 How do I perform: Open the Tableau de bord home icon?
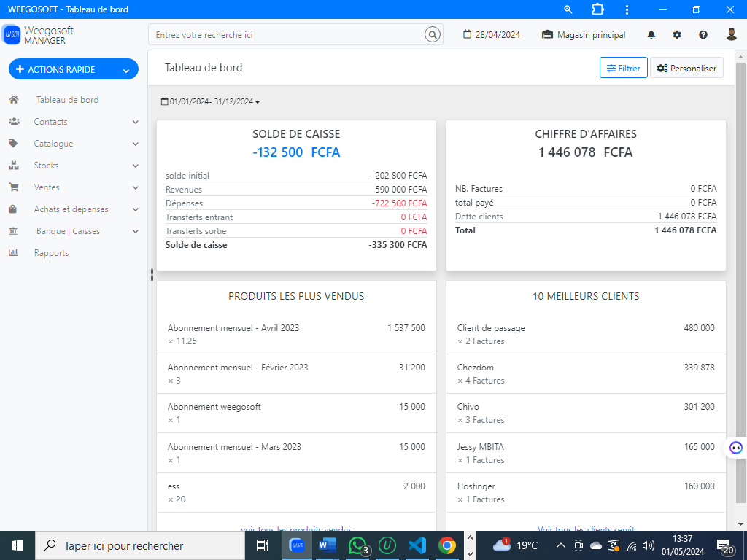tap(13, 99)
